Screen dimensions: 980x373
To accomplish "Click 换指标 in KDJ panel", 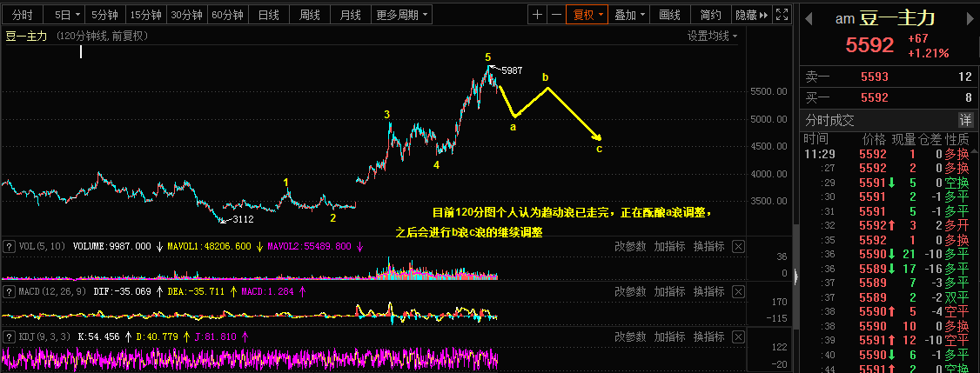I will [708, 336].
